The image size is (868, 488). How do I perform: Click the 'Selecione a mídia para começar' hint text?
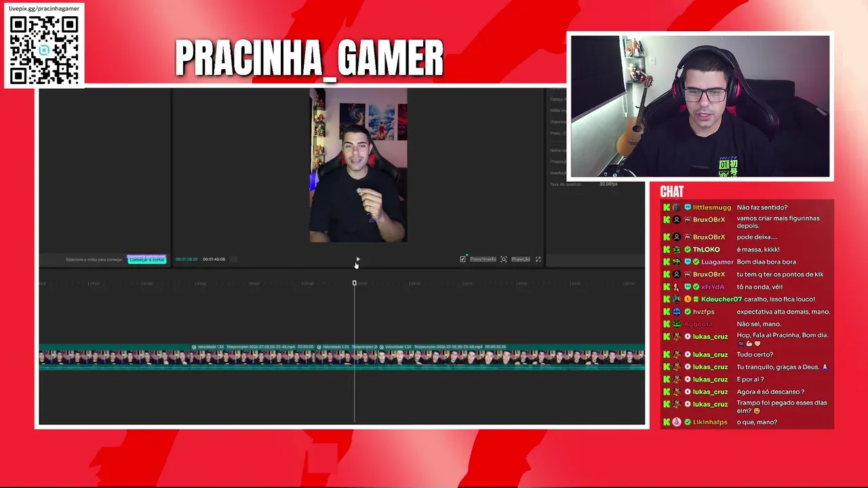(94, 260)
